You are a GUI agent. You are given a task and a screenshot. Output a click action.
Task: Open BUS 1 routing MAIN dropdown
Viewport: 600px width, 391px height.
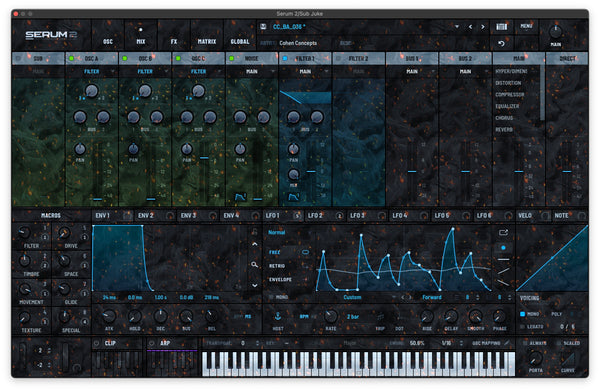click(x=412, y=71)
